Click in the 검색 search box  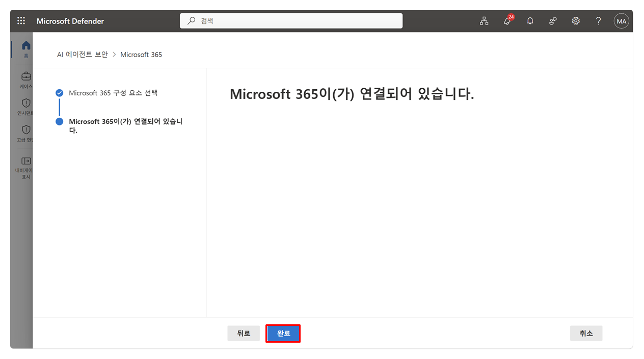point(291,21)
